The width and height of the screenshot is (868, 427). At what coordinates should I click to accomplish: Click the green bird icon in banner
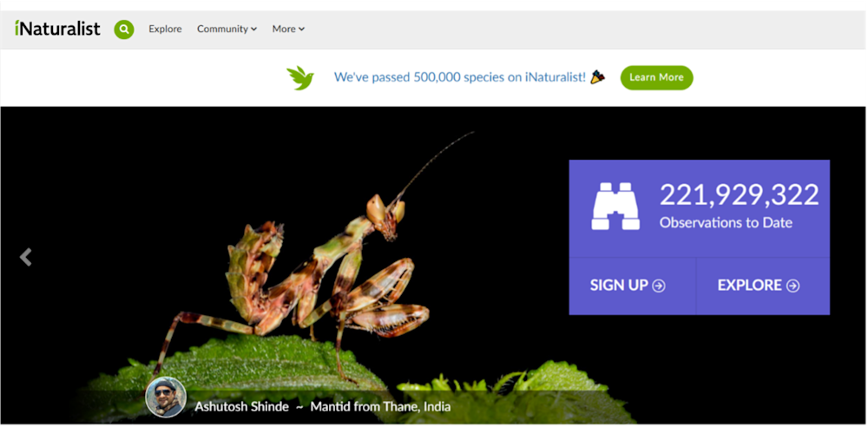pos(300,77)
